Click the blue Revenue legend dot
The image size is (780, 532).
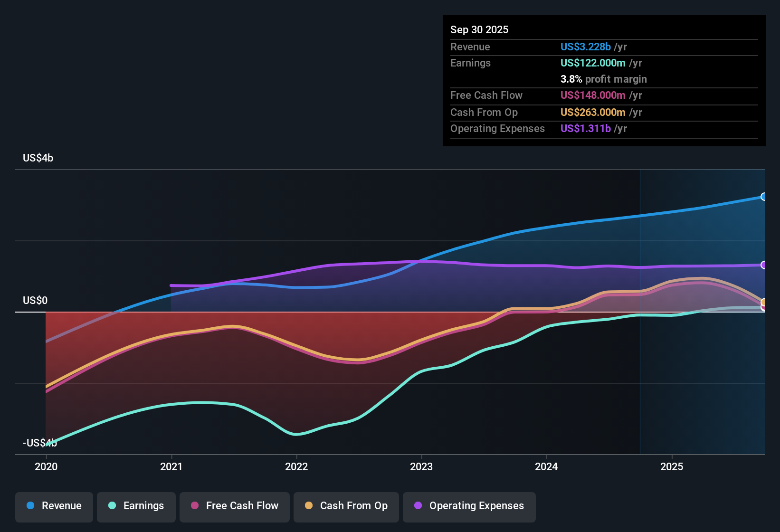click(29, 506)
